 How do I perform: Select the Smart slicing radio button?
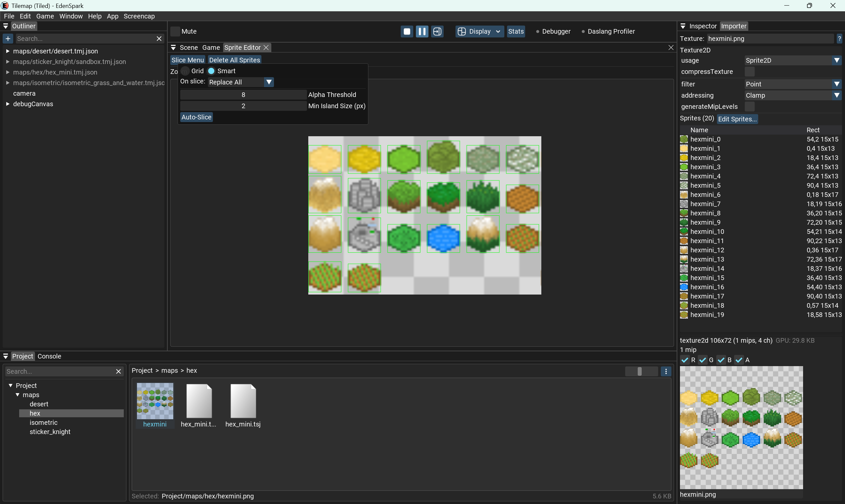[211, 71]
